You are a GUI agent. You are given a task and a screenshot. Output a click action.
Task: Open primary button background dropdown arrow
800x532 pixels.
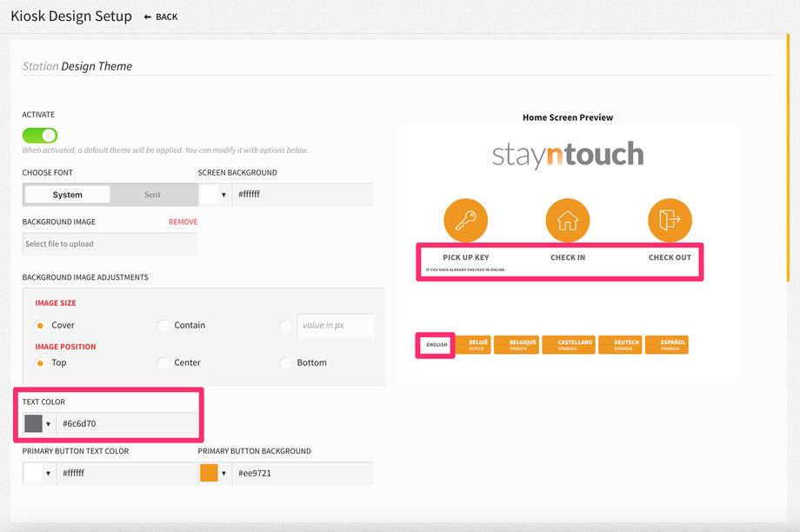tap(223, 474)
